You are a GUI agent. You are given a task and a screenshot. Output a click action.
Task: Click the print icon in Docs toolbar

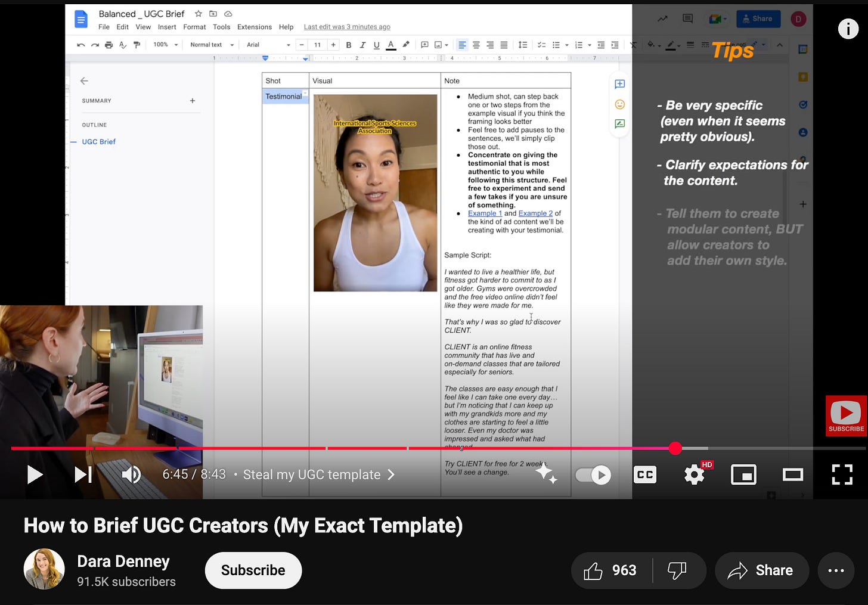(x=108, y=45)
